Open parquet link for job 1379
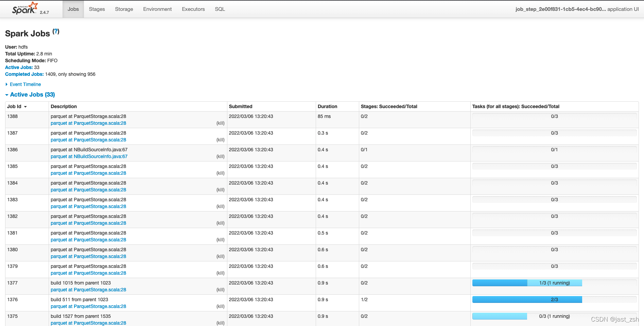Image resolution: width=644 pixels, height=326 pixels. click(x=88, y=273)
